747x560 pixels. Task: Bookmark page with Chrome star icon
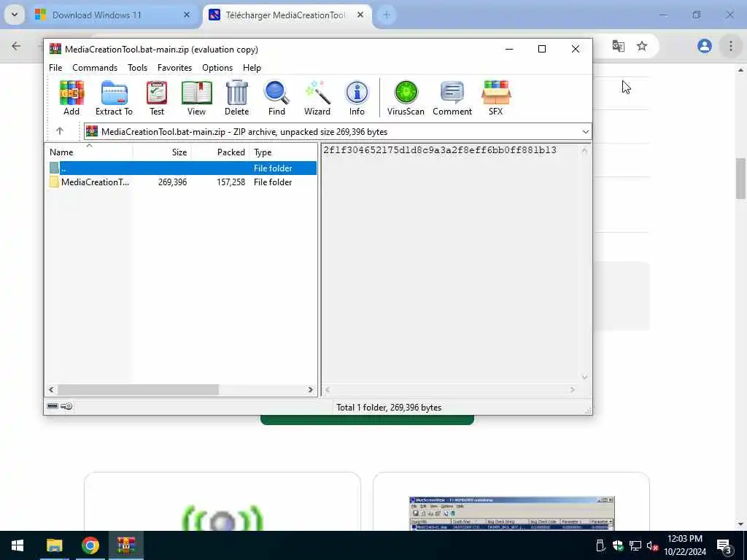click(x=642, y=46)
